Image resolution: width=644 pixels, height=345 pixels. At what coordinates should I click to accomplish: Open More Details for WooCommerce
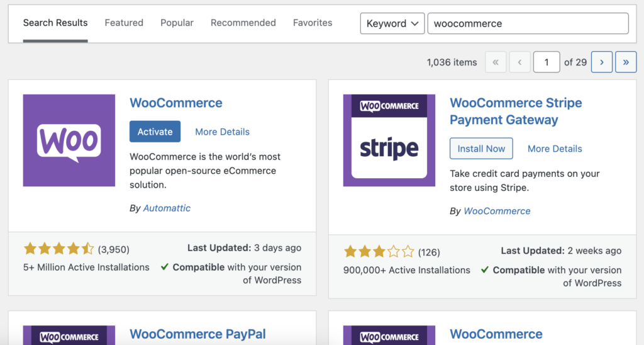pyautogui.click(x=222, y=132)
